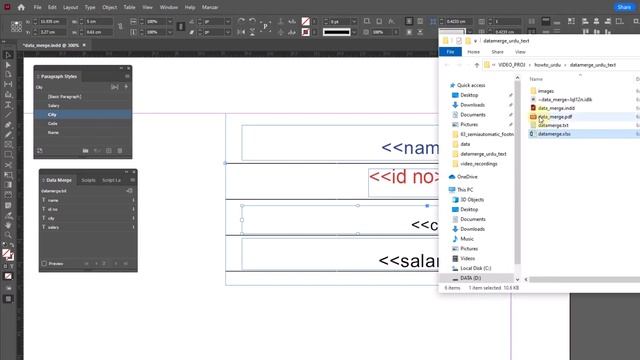Select the Selection tool in toolbox
Image resolution: width=640 pixels, height=360 pixels.
pyautogui.click(x=8, y=55)
